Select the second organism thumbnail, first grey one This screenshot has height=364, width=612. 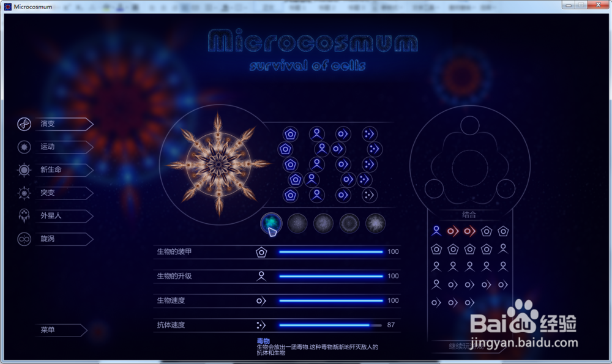tap(297, 223)
